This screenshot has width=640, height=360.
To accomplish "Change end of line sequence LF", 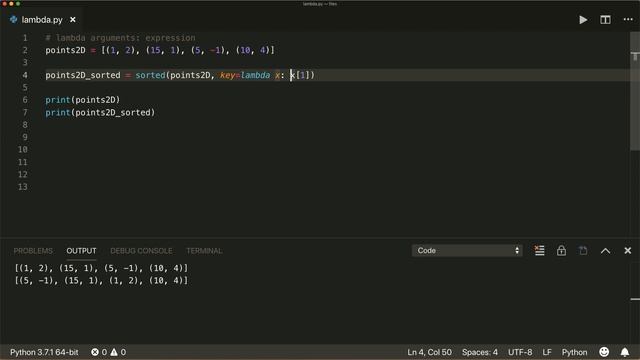I will [x=547, y=352].
